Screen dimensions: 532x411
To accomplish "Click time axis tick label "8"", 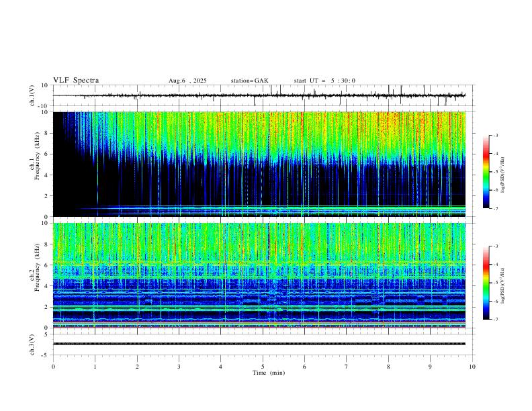I will pos(388,367).
